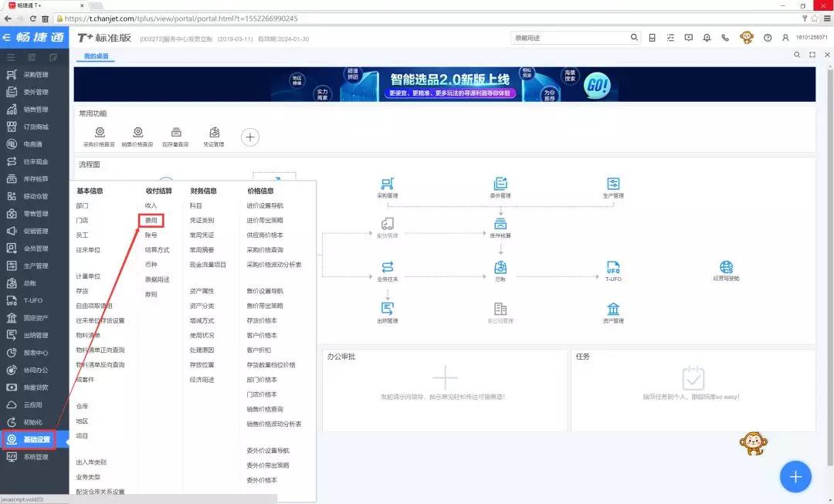Click the 经营驾驶舱 globe icon
834x504 pixels.
tap(726, 267)
